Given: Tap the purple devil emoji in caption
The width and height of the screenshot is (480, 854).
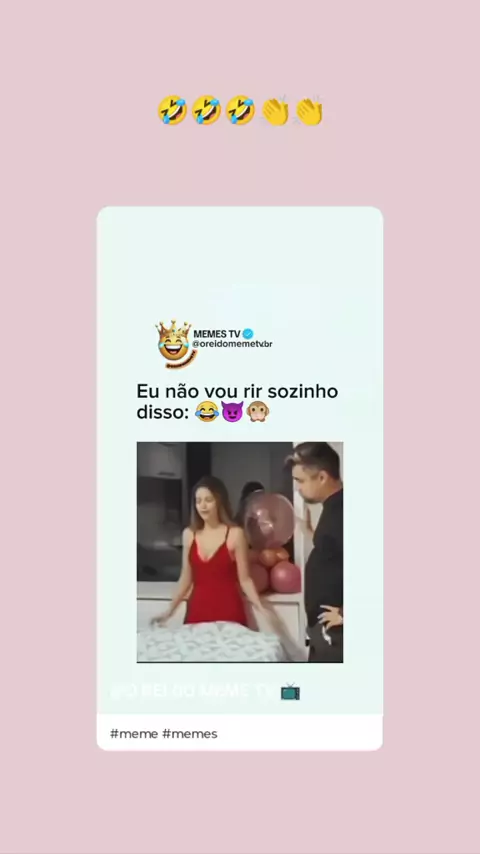Looking at the screenshot, I should [x=232, y=411].
